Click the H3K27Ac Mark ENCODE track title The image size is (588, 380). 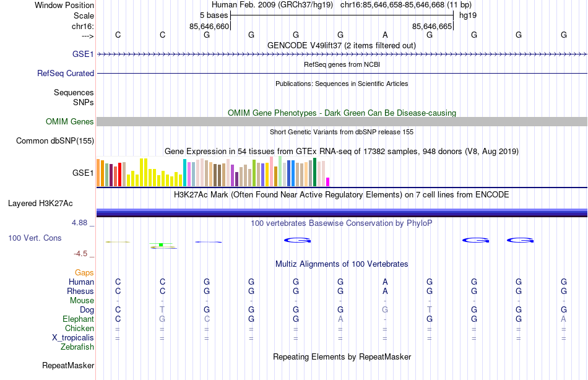pyautogui.click(x=341, y=195)
